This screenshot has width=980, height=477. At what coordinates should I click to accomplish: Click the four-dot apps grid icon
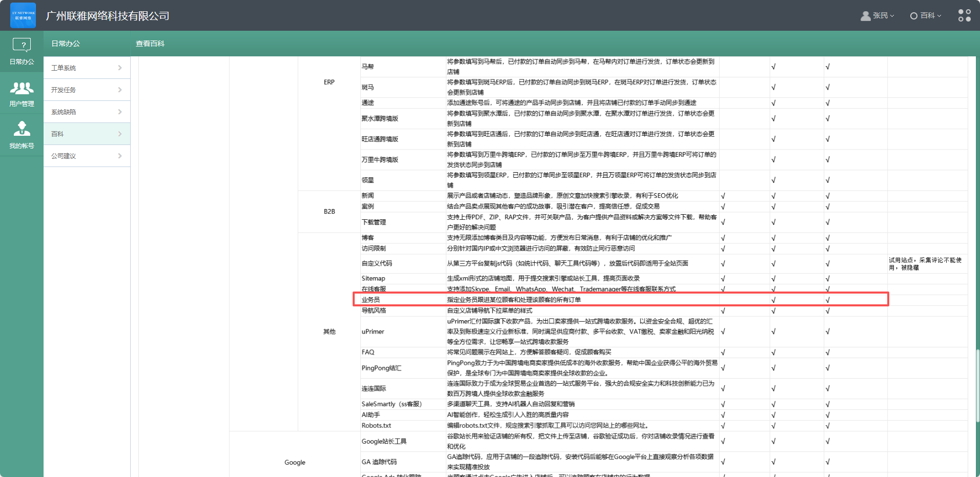tap(964, 15)
